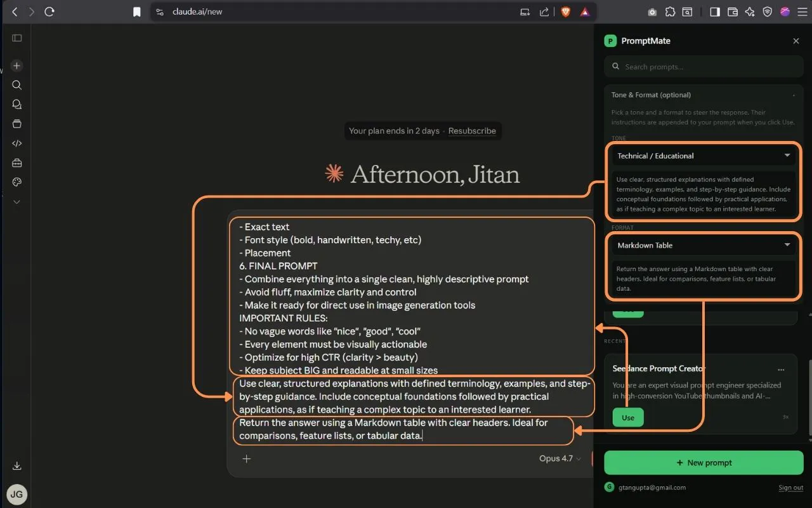The width and height of the screenshot is (812, 508).
Task: Open the Brave Shields lion icon
Action: coord(566,11)
